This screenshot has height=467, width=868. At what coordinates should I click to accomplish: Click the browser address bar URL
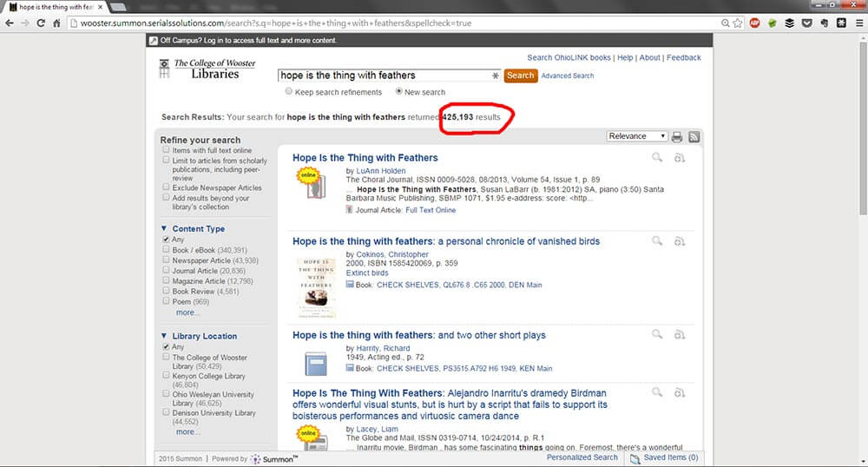[x=276, y=23]
